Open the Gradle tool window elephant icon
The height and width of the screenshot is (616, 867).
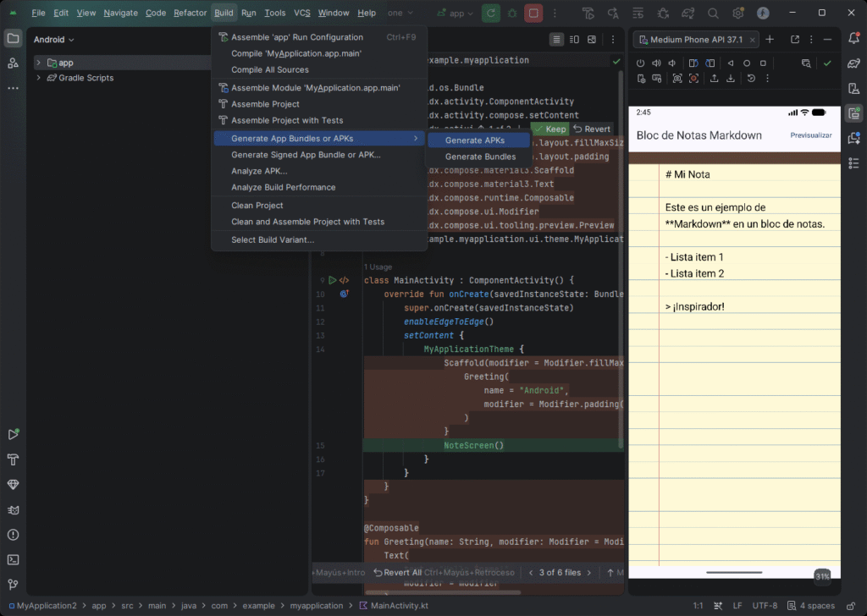[853, 63]
